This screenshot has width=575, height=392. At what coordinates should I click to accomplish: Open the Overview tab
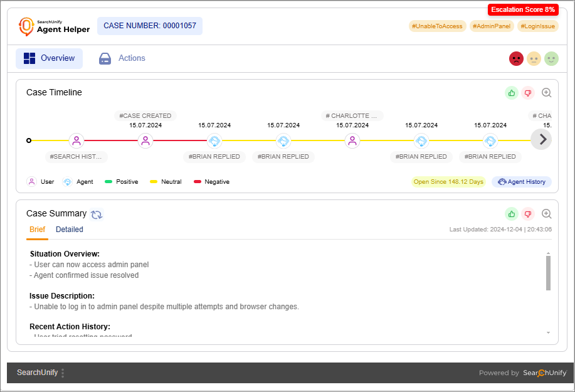click(x=50, y=58)
